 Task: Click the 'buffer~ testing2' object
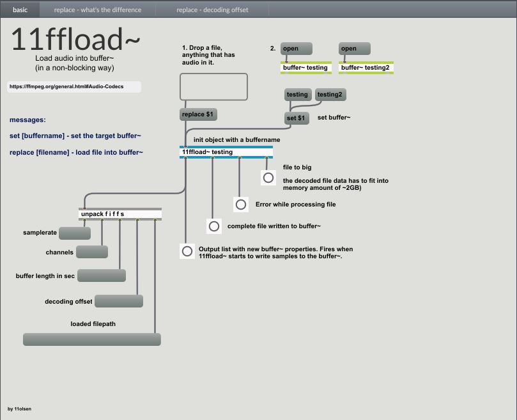point(366,68)
